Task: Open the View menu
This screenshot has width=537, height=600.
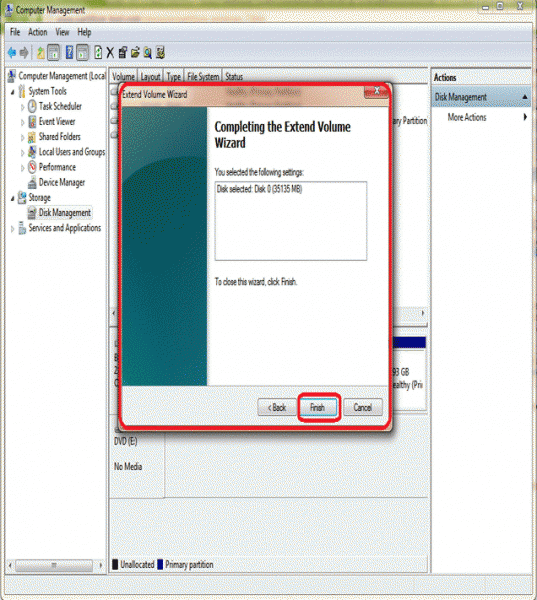Action: coord(62,32)
